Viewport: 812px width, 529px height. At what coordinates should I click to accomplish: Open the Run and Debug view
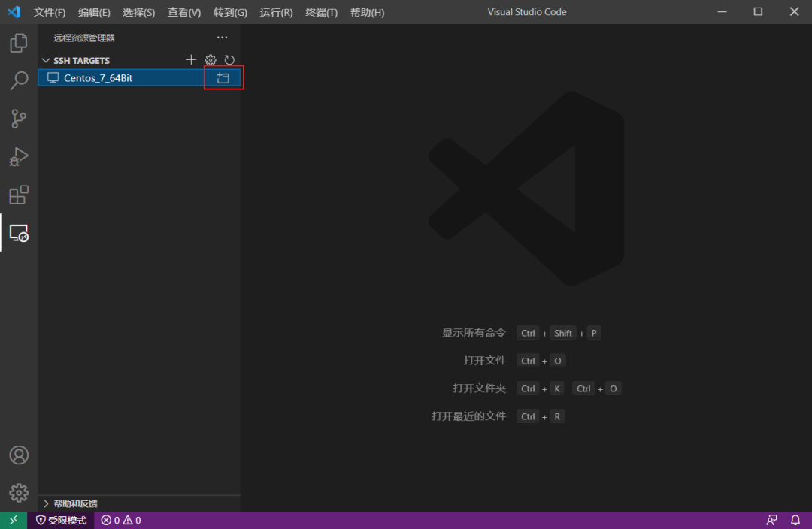[19, 157]
